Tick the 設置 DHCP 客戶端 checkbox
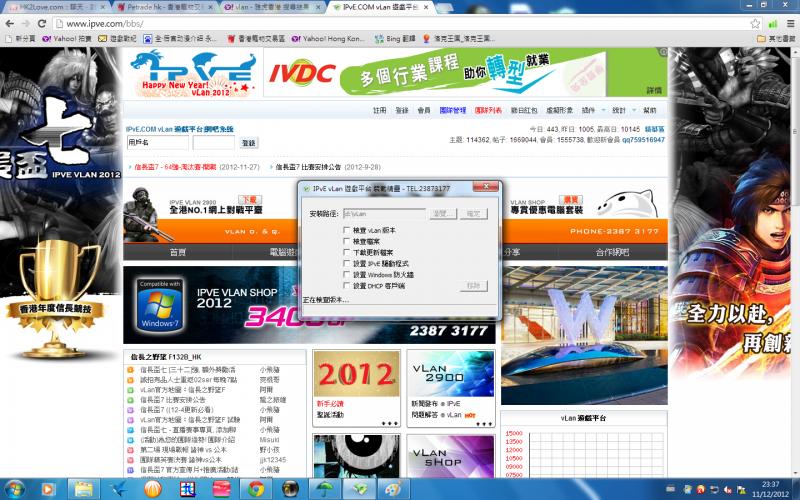Image resolution: width=800 pixels, height=500 pixels. [347, 286]
